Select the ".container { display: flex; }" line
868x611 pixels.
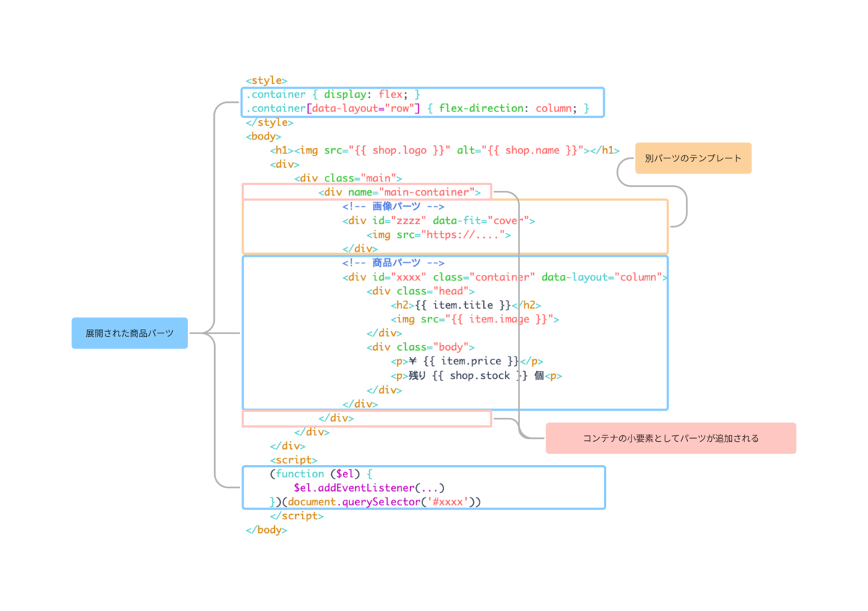tap(333, 95)
